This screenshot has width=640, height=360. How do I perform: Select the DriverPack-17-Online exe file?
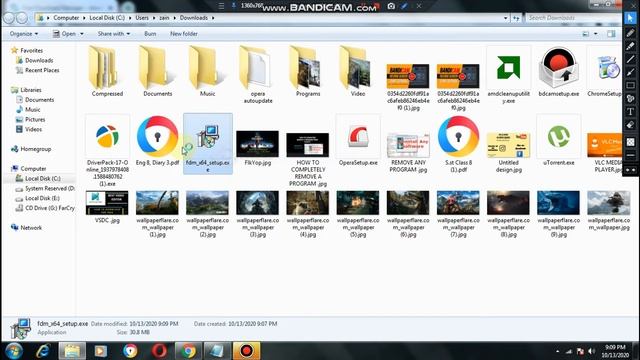[107, 150]
